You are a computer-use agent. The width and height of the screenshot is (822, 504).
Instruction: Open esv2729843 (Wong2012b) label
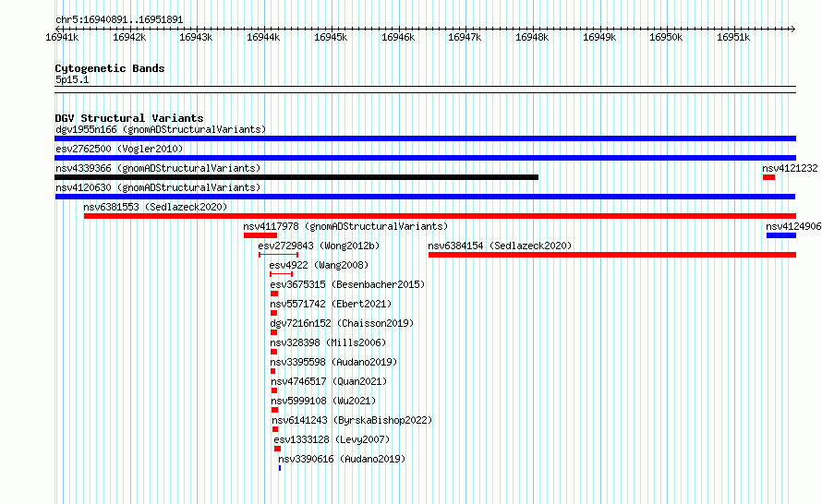point(319,246)
